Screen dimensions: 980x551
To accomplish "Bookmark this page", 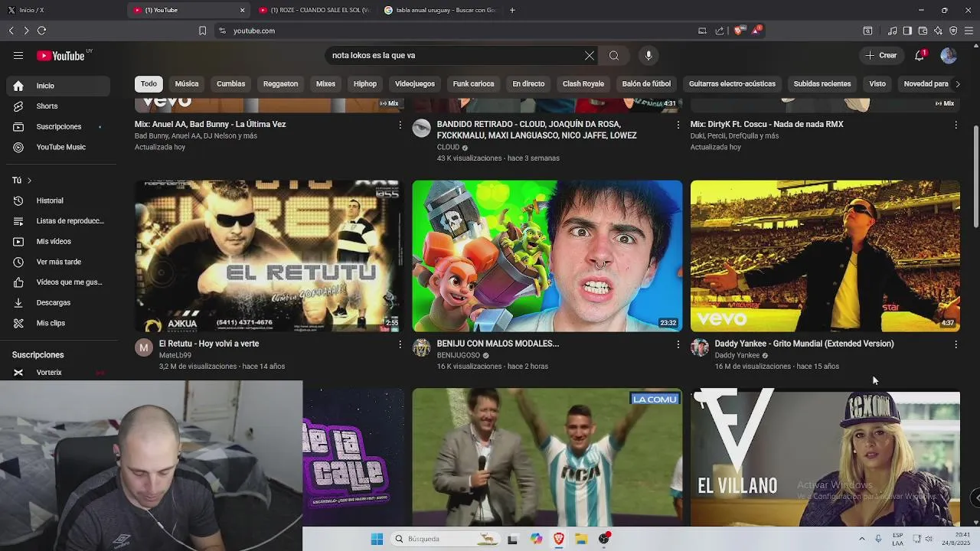I will (x=202, y=31).
